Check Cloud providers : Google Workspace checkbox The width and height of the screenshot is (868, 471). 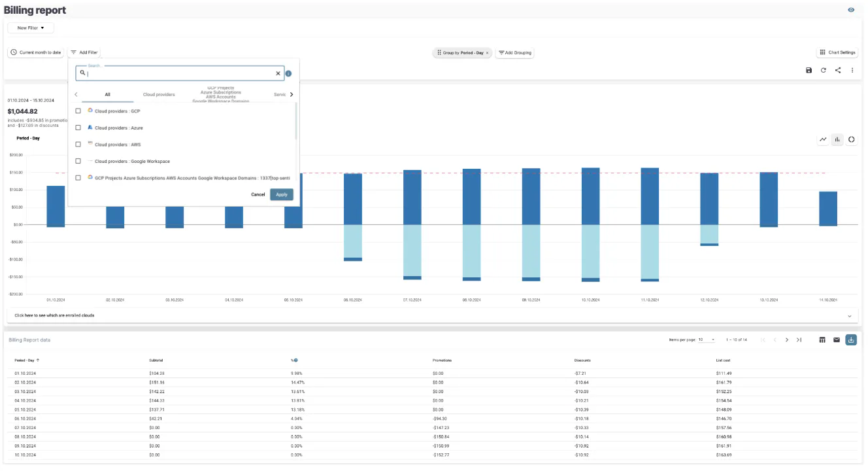(78, 161)
